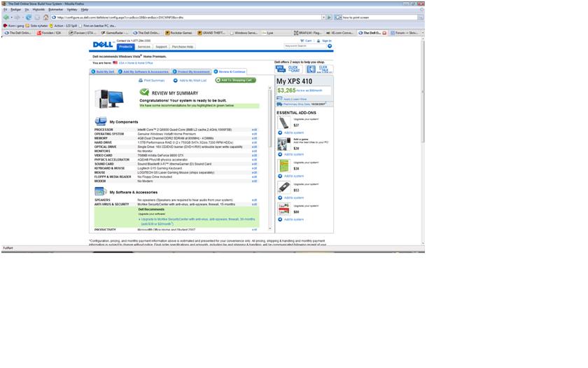Add the $53 USB drive add-on to system
This screenshot has height=368, width=588.
(x=291, y=198)
